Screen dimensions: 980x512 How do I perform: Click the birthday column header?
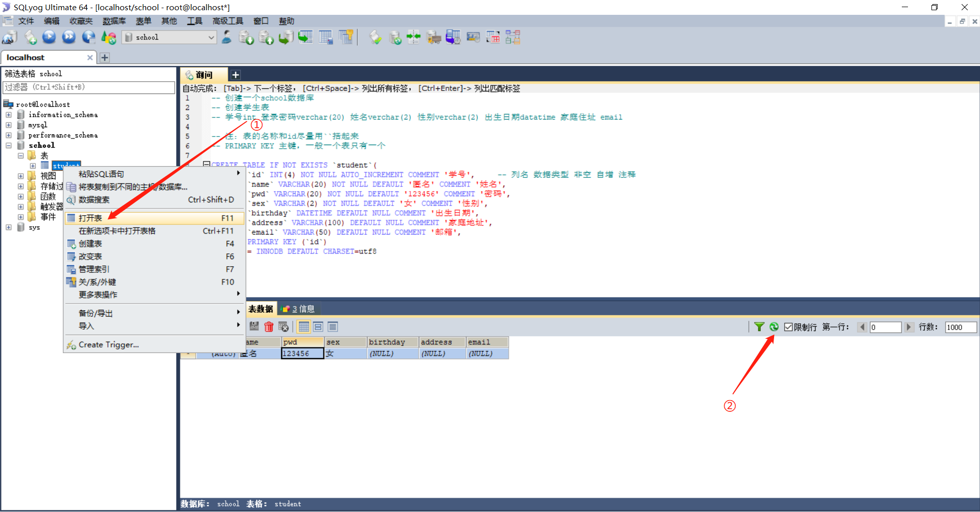click(392, 342)
